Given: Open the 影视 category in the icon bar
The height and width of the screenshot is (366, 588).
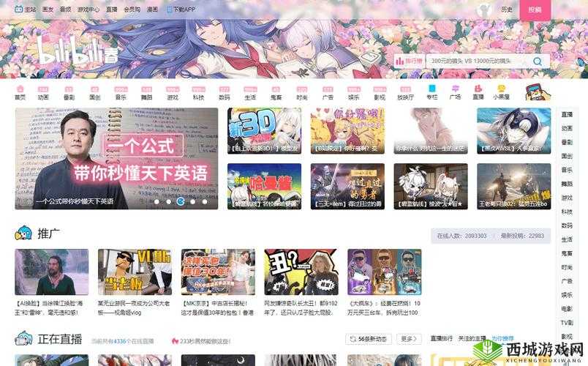Looking at the screenshot, I should coord(380,93).
